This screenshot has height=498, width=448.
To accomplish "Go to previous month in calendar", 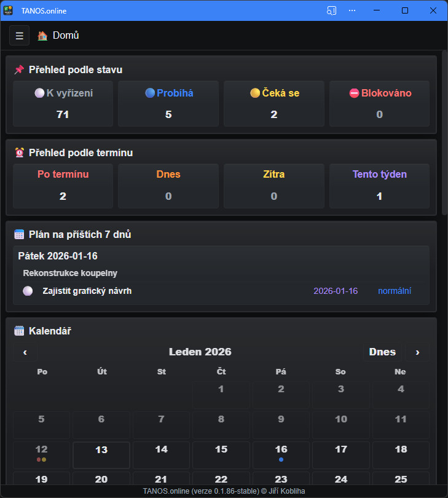I will coord(25,352).
